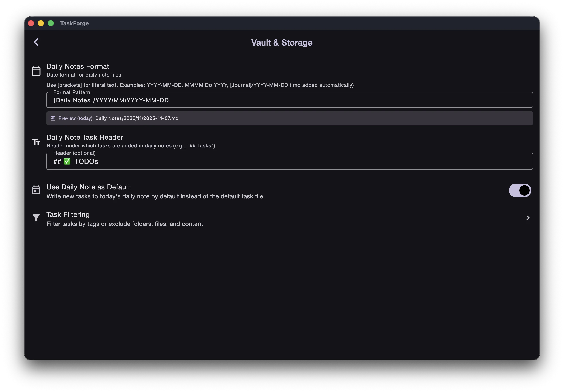Click the calendar-today icon beside Use Daily Note
Screen dimensions: 564x392
click(36, 190)
